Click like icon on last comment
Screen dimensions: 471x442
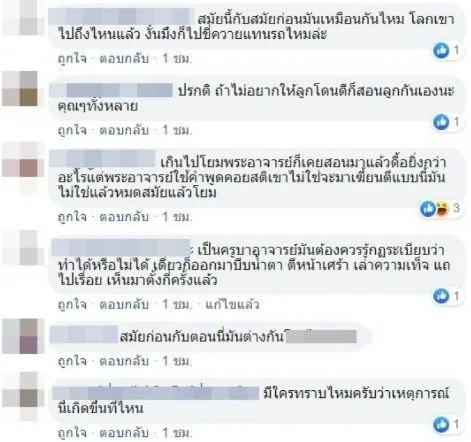coord(441,425)
